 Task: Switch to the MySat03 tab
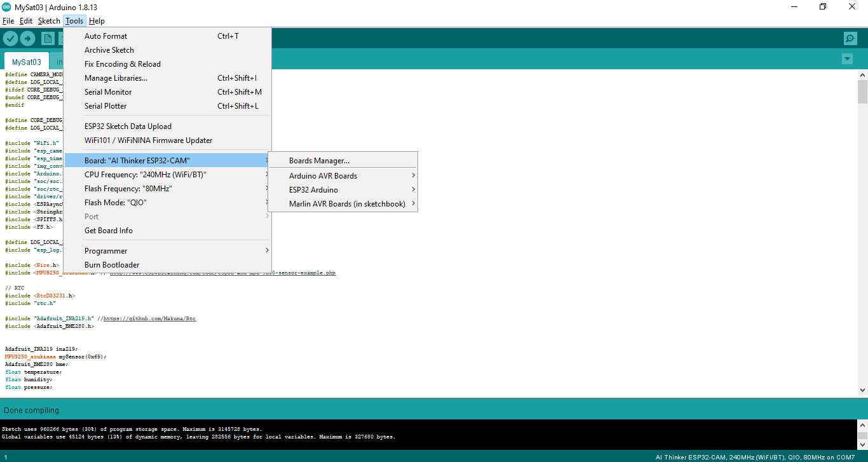click(x=27, y=62)
